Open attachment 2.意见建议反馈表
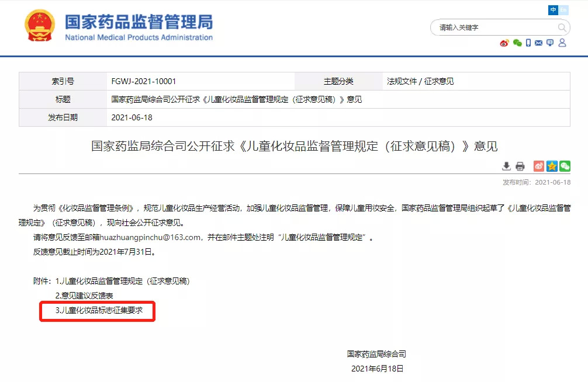The image size is (588, 382). pos(84,296)
